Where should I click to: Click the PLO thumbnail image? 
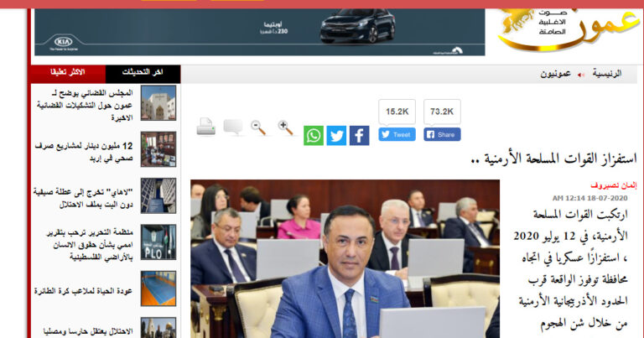(x=158, y=242)
